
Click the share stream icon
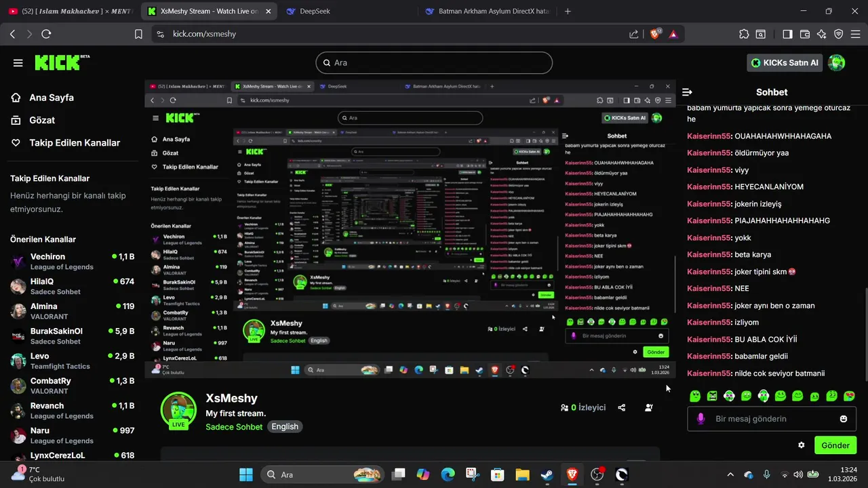(622, 408)
